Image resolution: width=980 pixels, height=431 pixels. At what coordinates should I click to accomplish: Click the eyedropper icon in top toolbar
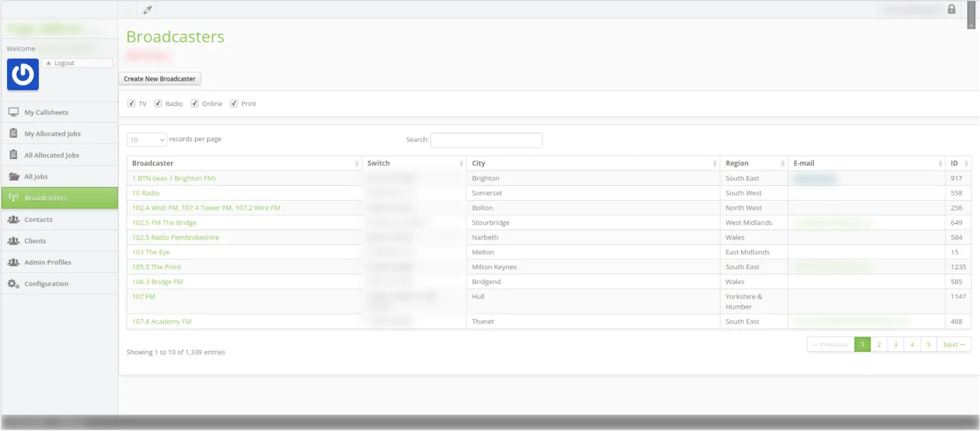click(x=148, y=10)
